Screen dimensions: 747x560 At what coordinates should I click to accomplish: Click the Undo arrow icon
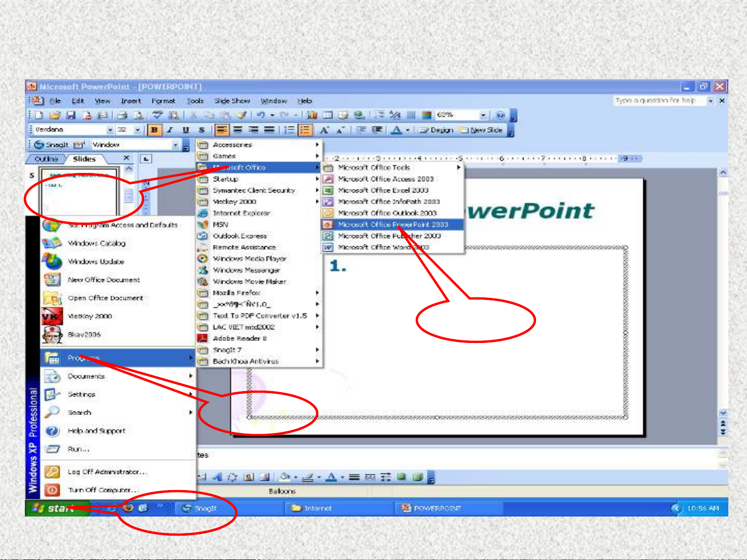tap(261, 115)
